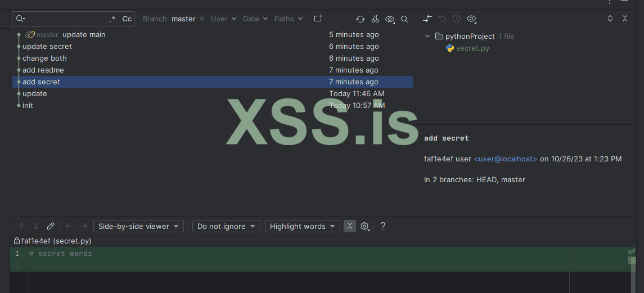Click the jump to source pencil icon
Image resolution: width=644 pixels, height=293 pixels.
51,226
